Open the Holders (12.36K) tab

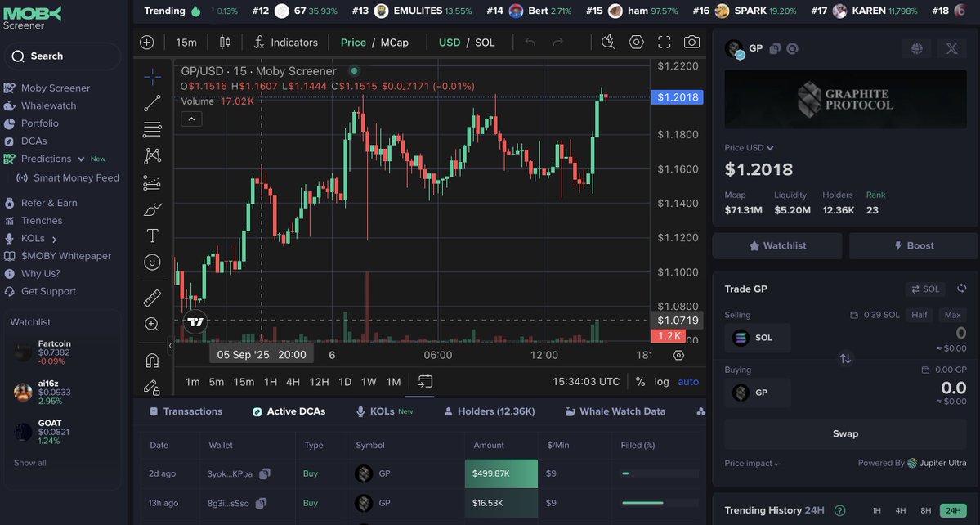[x=490, y=411]
